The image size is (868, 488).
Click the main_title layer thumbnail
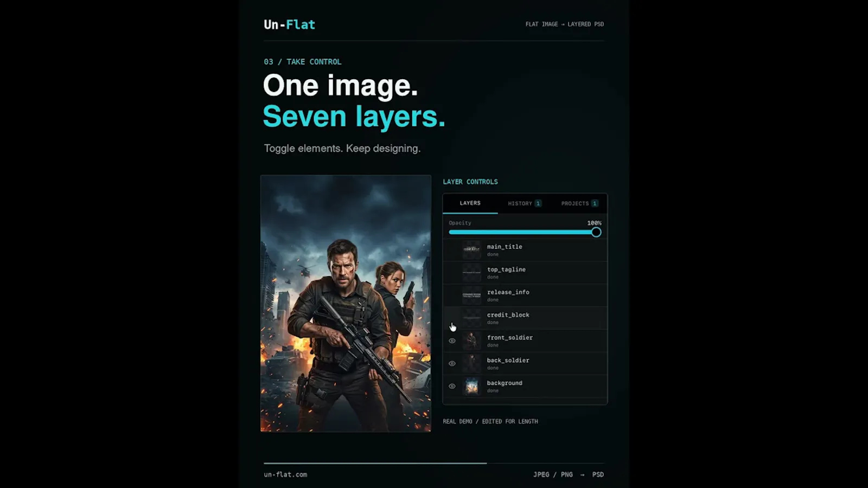pos(471,250)
